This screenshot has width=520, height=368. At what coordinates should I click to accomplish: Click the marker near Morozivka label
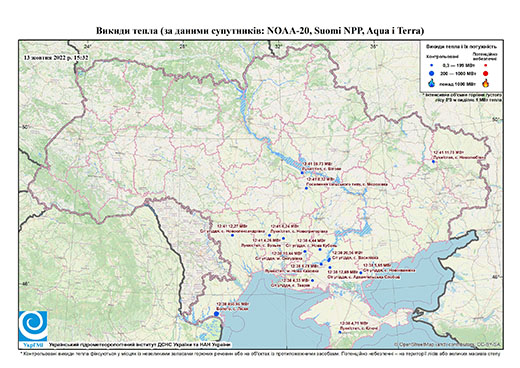[x=306, y=188]
